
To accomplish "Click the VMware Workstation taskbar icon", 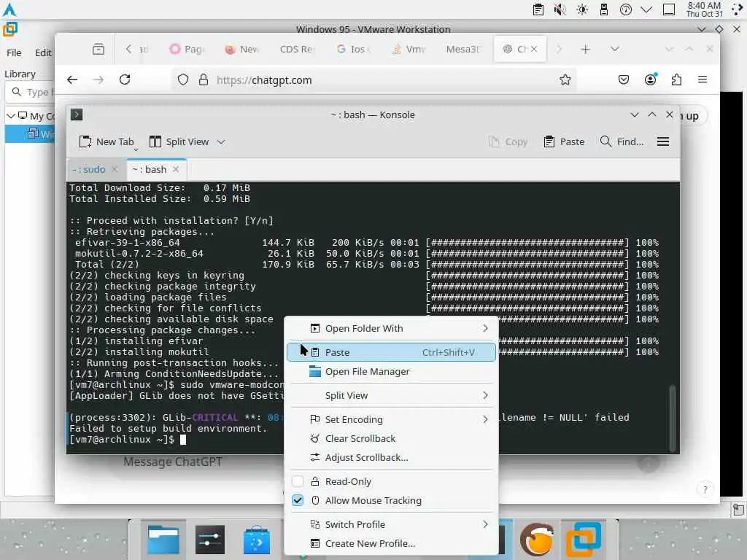I will (584, 540).
